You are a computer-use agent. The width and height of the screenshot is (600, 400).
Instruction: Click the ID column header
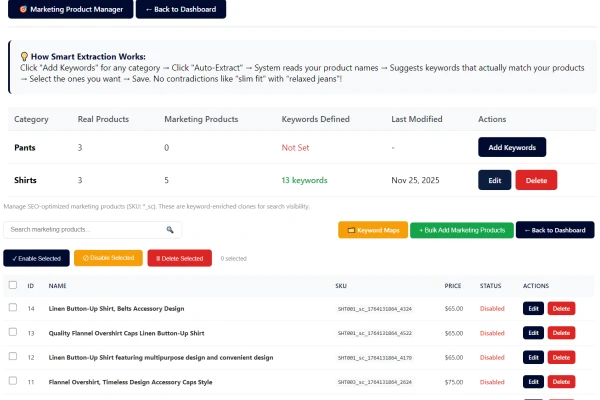tap(31, 286)
